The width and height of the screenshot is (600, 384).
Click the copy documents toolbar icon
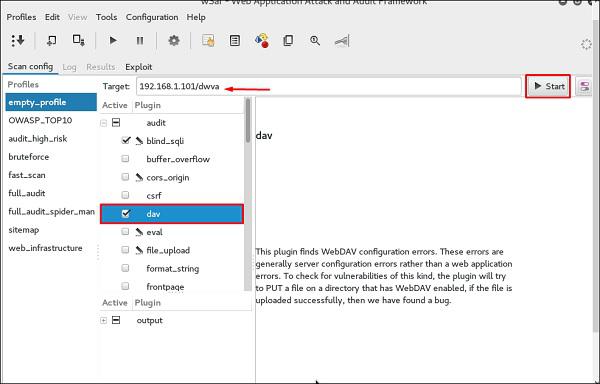tap(288, 41)
